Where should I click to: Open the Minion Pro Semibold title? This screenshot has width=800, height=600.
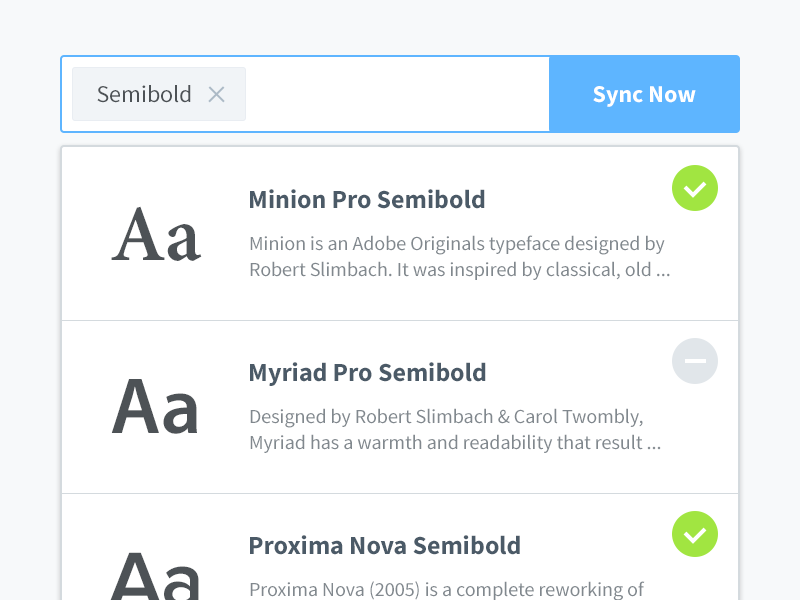pyautogui.click(x=366, y=199)
